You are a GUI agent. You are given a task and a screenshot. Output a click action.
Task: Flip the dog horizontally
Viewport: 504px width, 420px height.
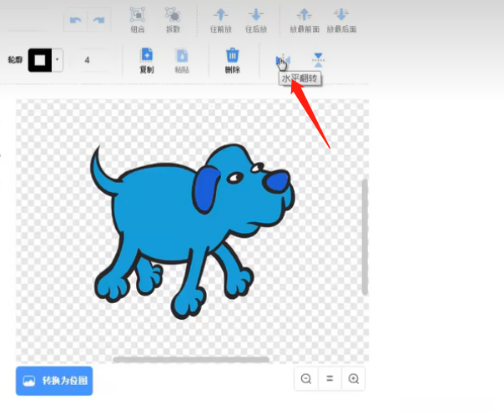[283, 60]
